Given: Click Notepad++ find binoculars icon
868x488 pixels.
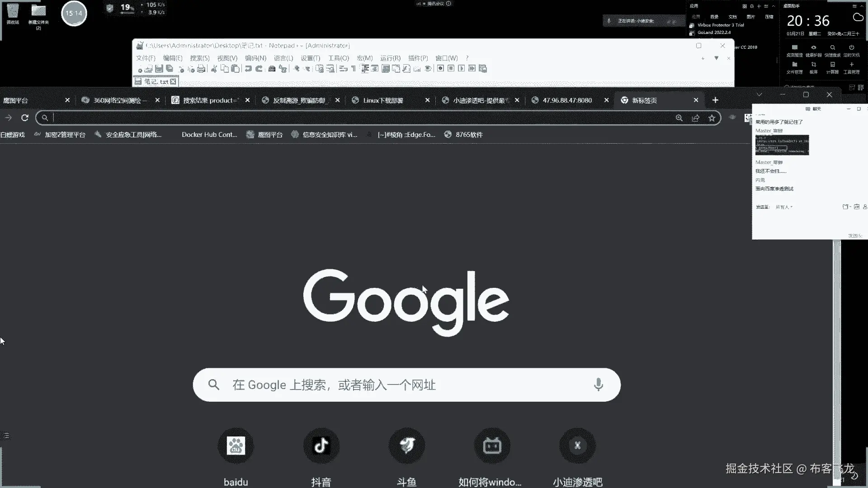Looking at the screenshot, I should (x=272, y=69).
